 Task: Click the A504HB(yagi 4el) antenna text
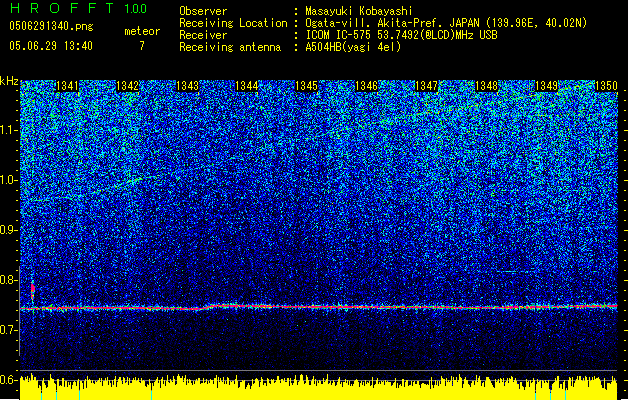353,47
